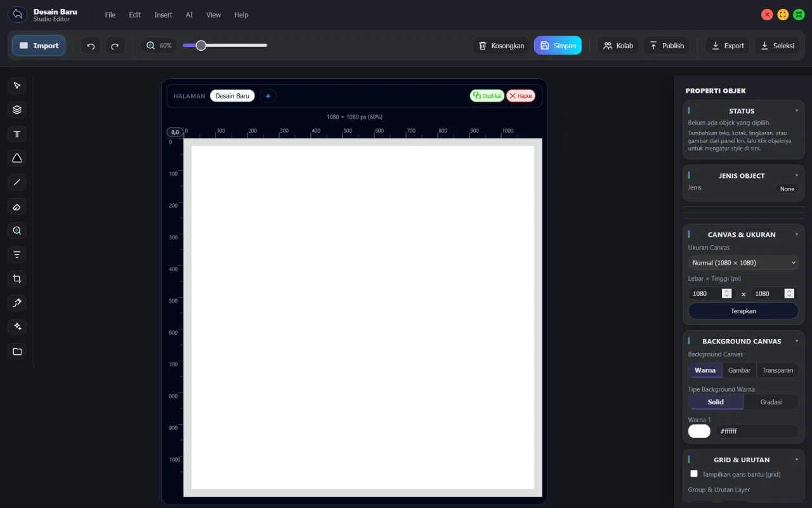The image size is (812, 508).
Task: Click the Undo arrow button
Action: pos(91,46)
